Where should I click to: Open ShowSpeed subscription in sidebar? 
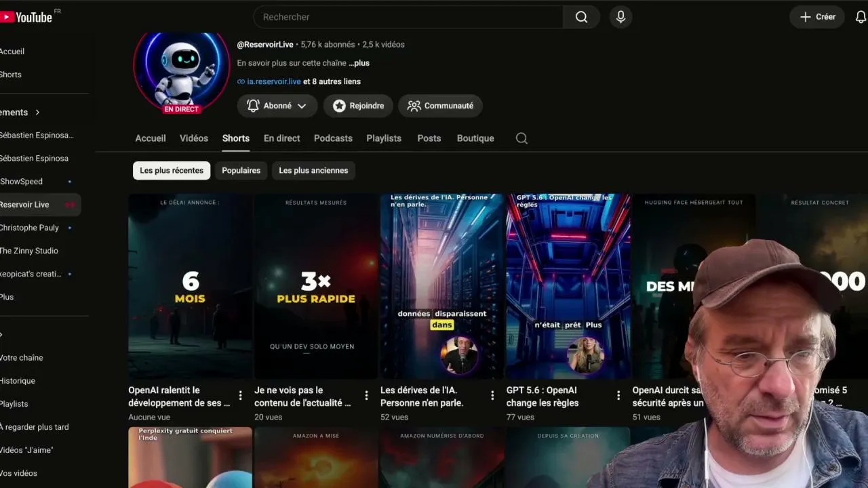click(21, 182)
